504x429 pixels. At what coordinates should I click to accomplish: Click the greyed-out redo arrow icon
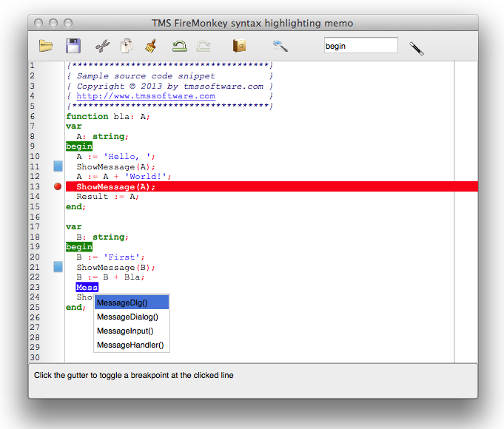204,46
